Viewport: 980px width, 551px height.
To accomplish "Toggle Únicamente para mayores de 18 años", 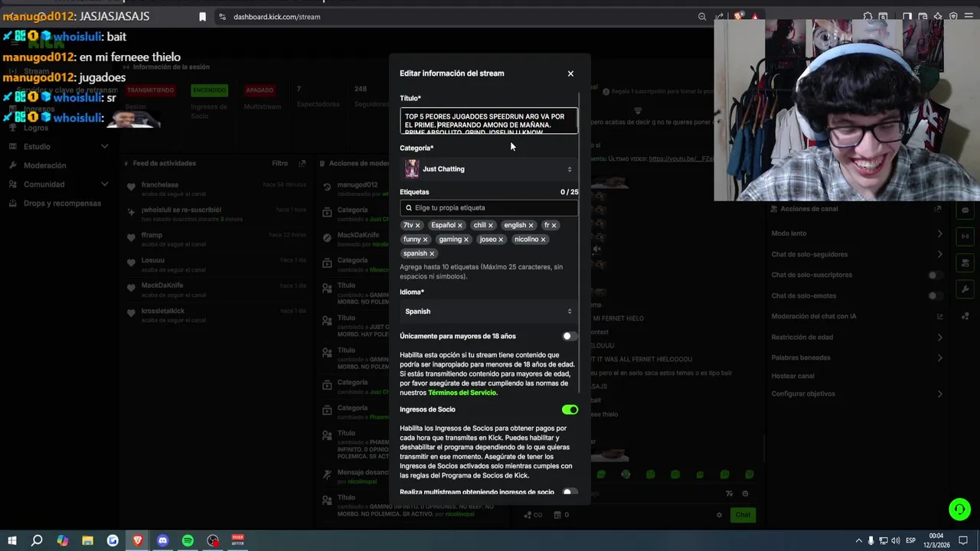I will (x=570, y=336).
